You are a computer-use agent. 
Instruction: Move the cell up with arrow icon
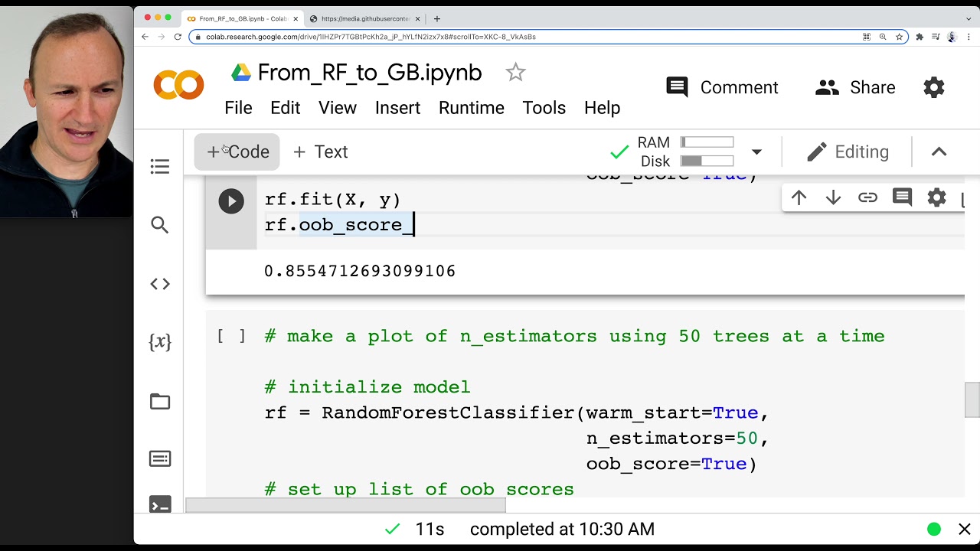pos(799,198)
